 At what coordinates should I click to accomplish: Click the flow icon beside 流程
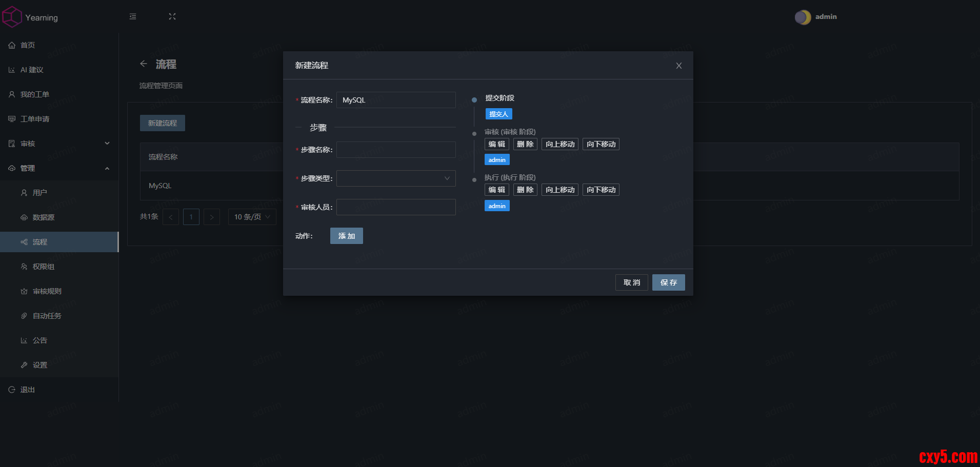coord(24,242)
